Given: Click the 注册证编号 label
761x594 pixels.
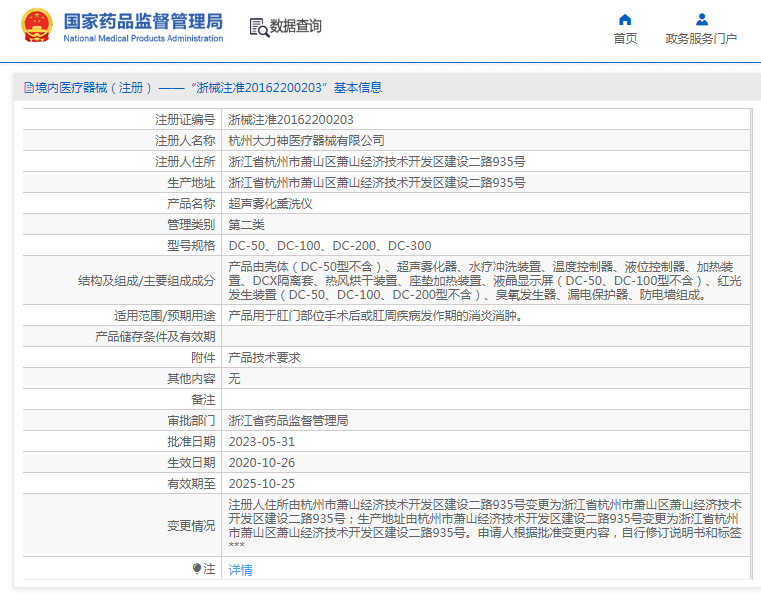Looking at the screenshot, I should (185, 120).
